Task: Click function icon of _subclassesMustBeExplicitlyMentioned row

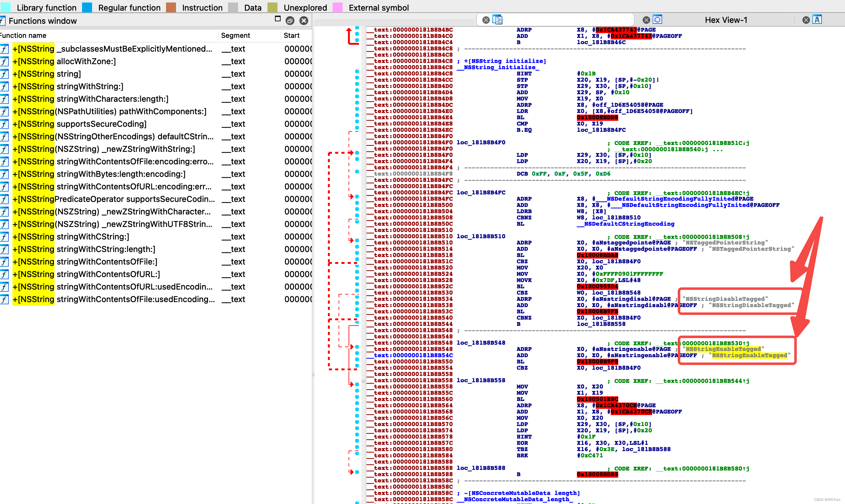Action: click(x=4, y=49)
